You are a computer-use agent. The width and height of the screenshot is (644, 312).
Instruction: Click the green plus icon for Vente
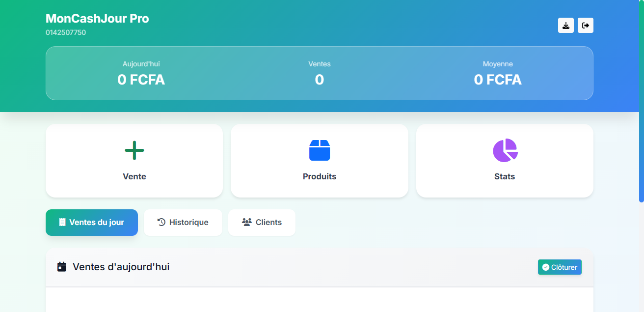(x=134, y=150)
